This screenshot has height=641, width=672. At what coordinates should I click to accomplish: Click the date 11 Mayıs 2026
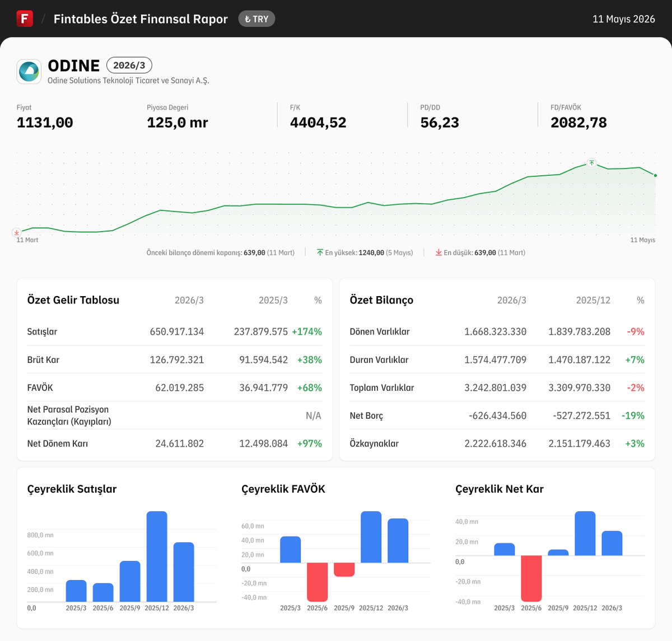[624, 19]
